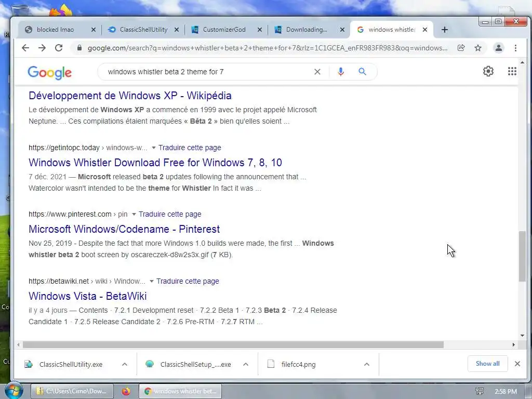The image size is (532, 399).
Task: Bookmark this page with the star icon
Action: (x=478, y=48)
